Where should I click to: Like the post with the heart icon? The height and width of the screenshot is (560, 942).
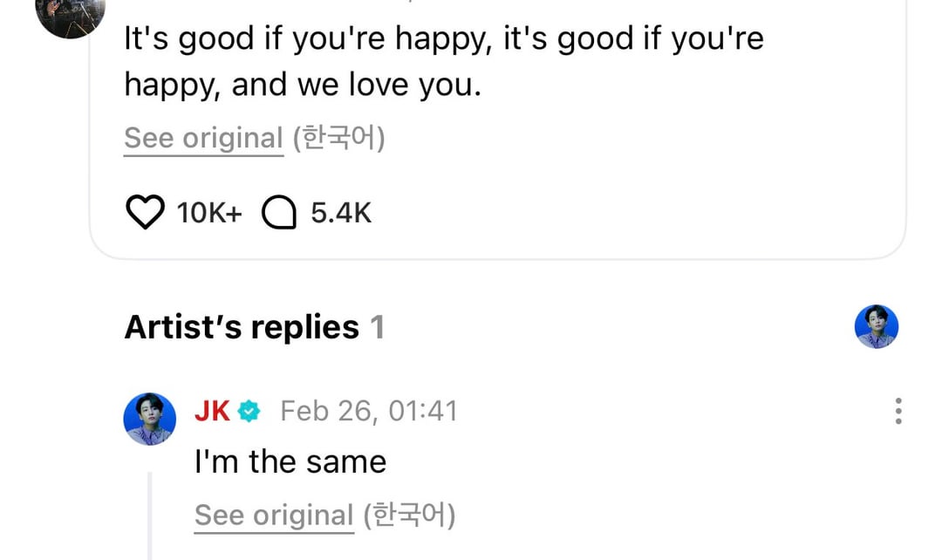(145, 213)
